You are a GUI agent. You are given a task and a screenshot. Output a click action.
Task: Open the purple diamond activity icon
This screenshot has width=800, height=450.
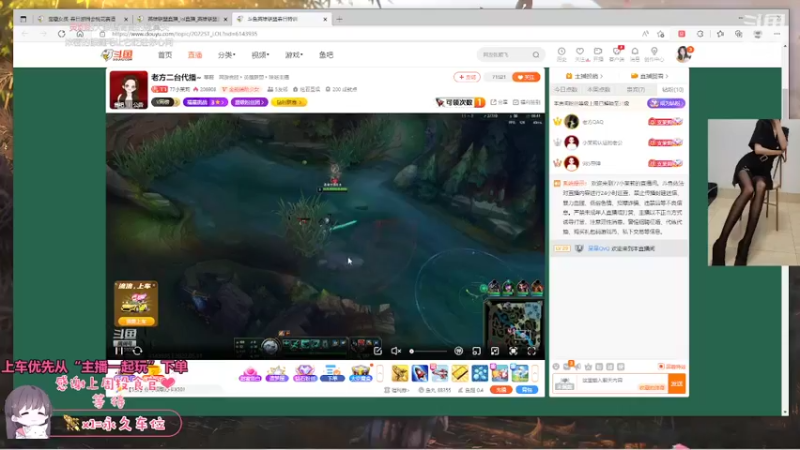pyautogui.click(x=305, y=373)
